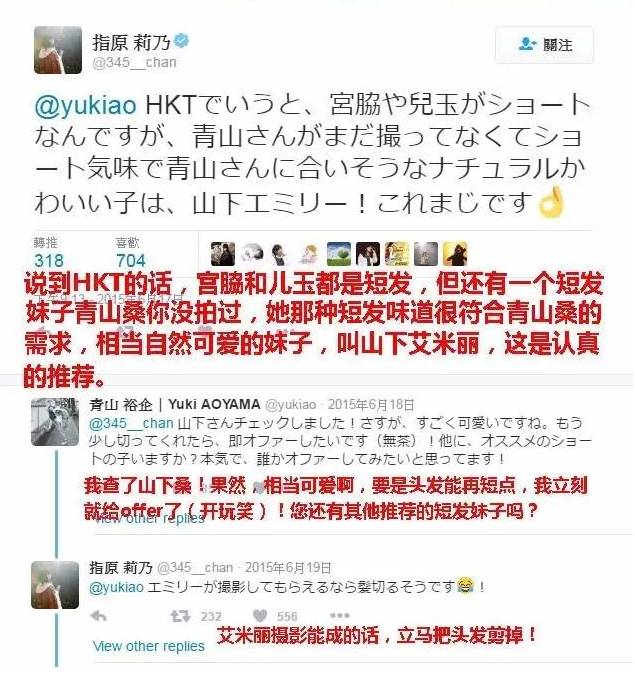The image size is (635, 676).
Task: Like the tweet with heart icon 556
Action: [260, 616]
